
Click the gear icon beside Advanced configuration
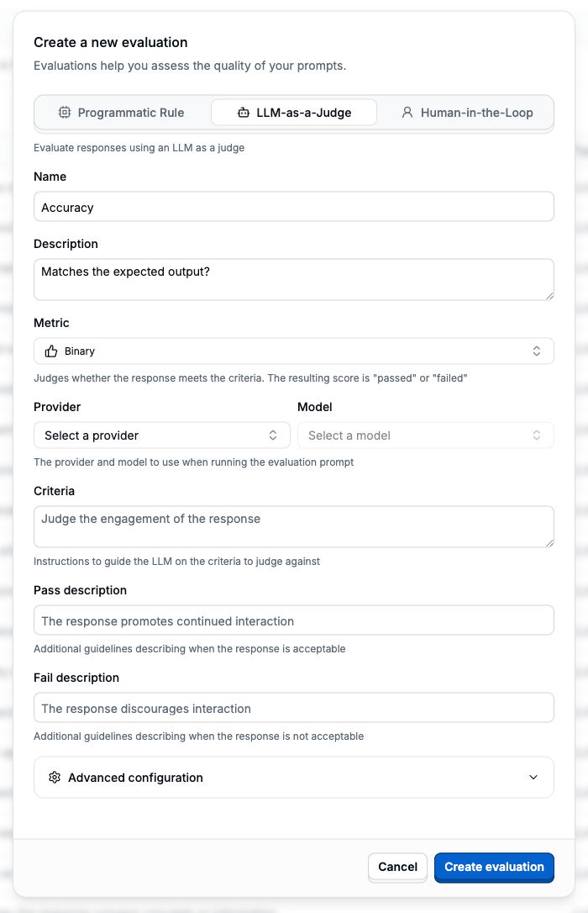[x=55, y=777]
